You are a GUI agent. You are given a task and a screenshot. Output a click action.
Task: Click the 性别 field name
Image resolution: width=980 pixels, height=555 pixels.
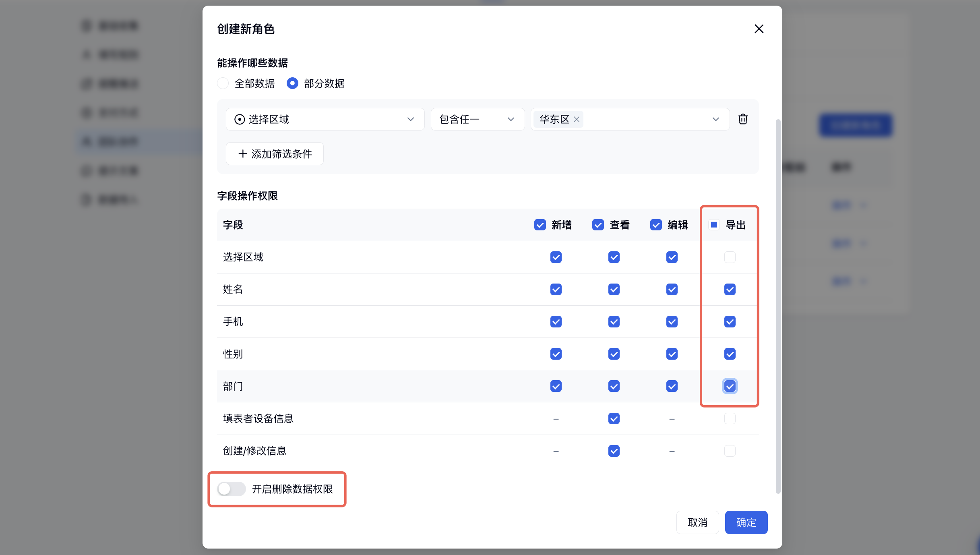tap(233, 354)
